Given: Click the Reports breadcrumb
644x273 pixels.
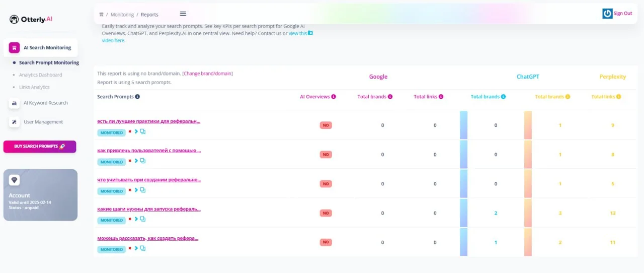Looking at the screenshot, I should (149, 15).
